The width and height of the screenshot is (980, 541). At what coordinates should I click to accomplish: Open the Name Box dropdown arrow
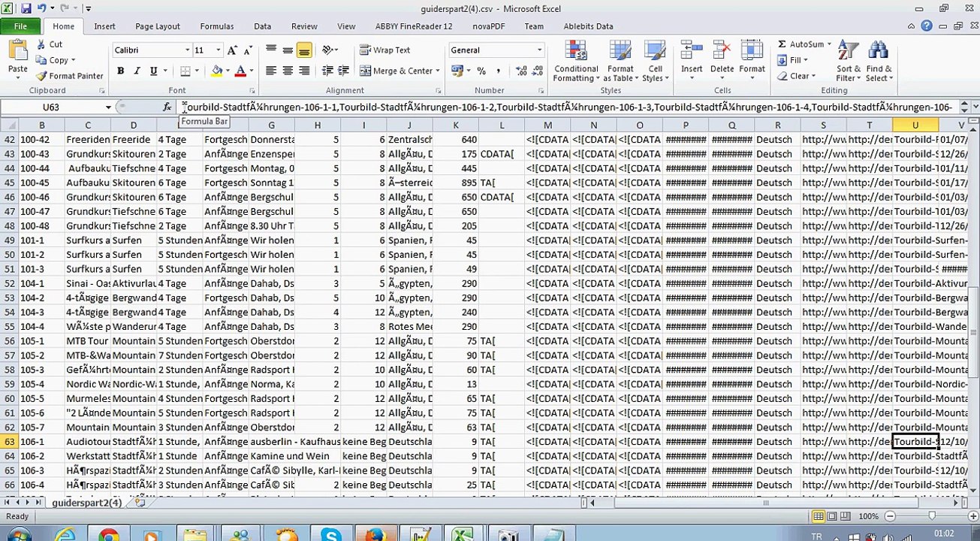[108, 107]
